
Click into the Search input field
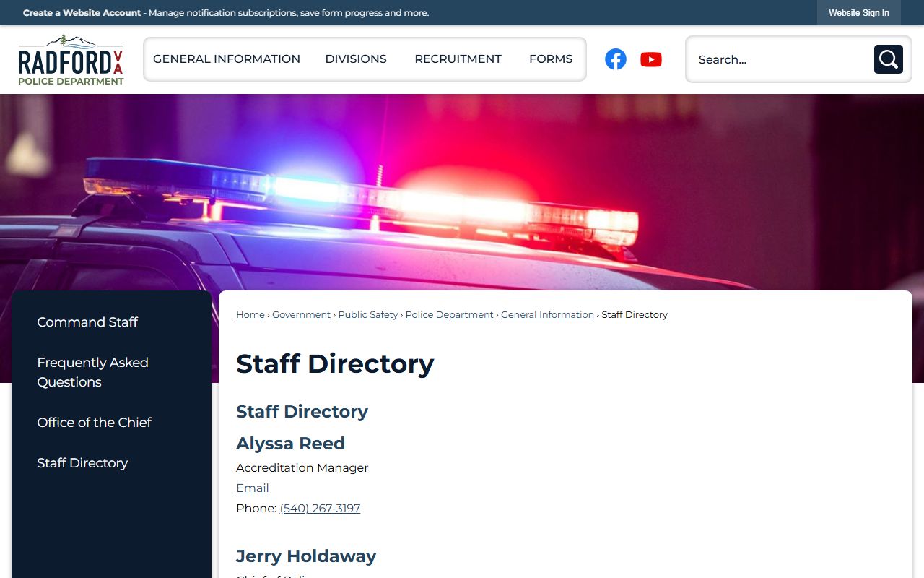tap(780, 59)
